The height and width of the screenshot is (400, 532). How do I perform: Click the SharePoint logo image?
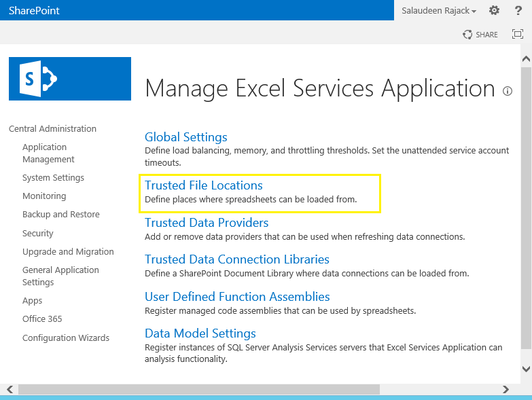pyautogui.click(x=70, y=79)
